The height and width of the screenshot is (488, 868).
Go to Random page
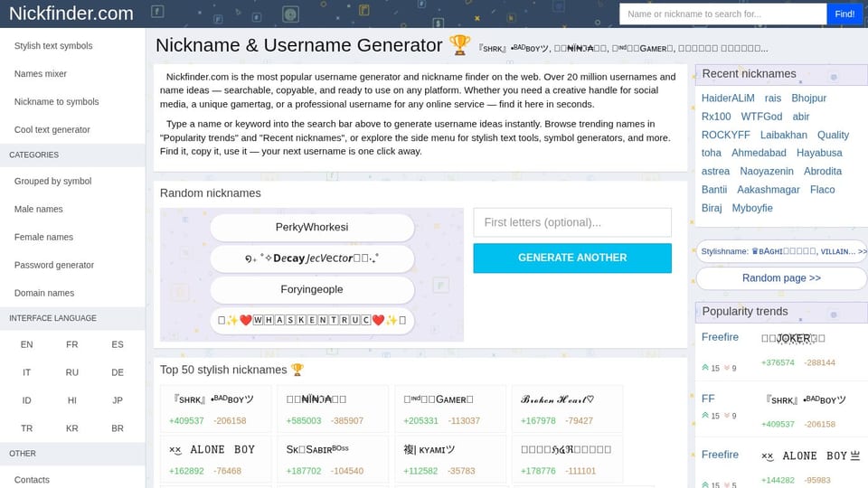pyautogui.click(x=781, y=278)
